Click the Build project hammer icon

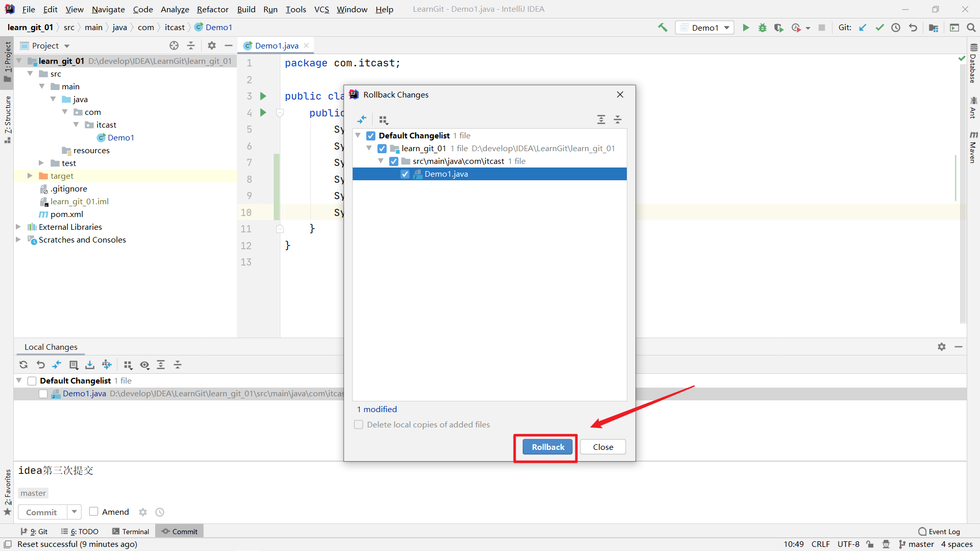pyautogui.click(x=663, y=28)
